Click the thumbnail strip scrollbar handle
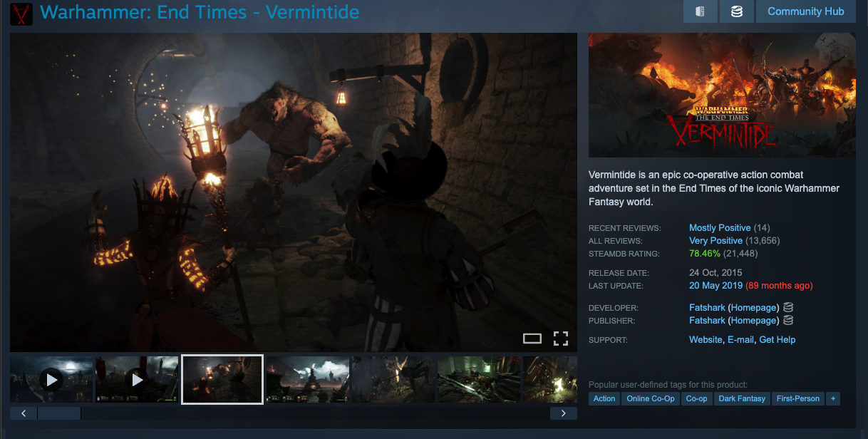 (59, 413)
